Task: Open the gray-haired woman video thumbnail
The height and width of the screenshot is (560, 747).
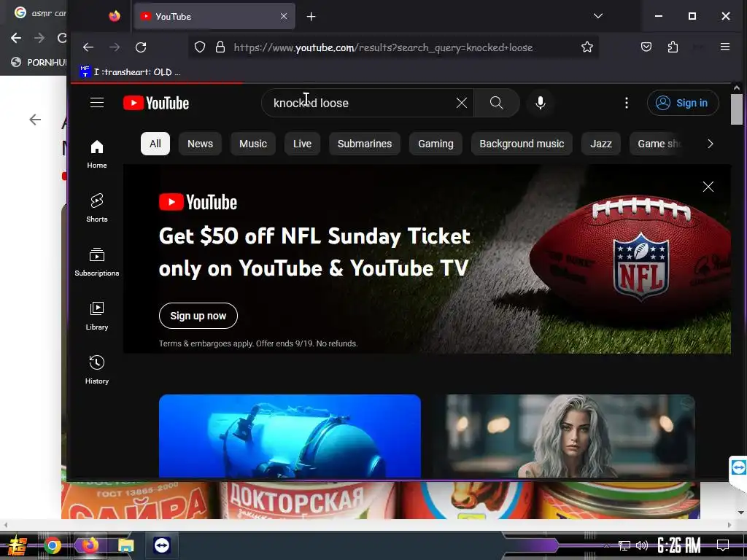Action: pos(564,436)
